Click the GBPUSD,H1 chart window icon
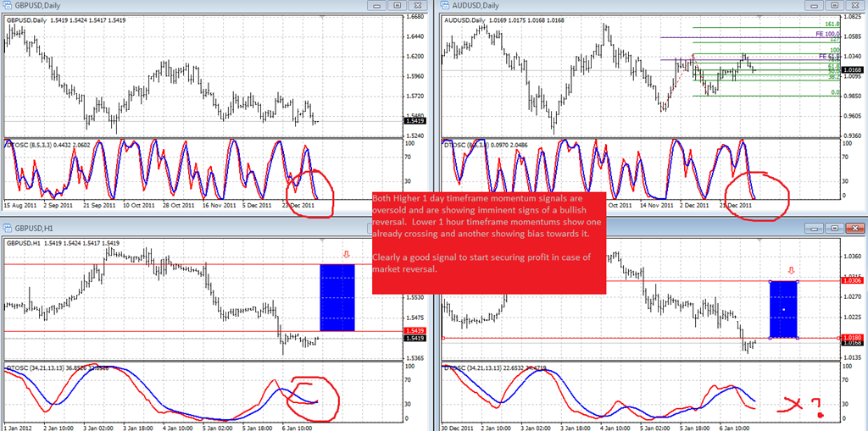Screen dimensions: 868x431 pos(8,228)
